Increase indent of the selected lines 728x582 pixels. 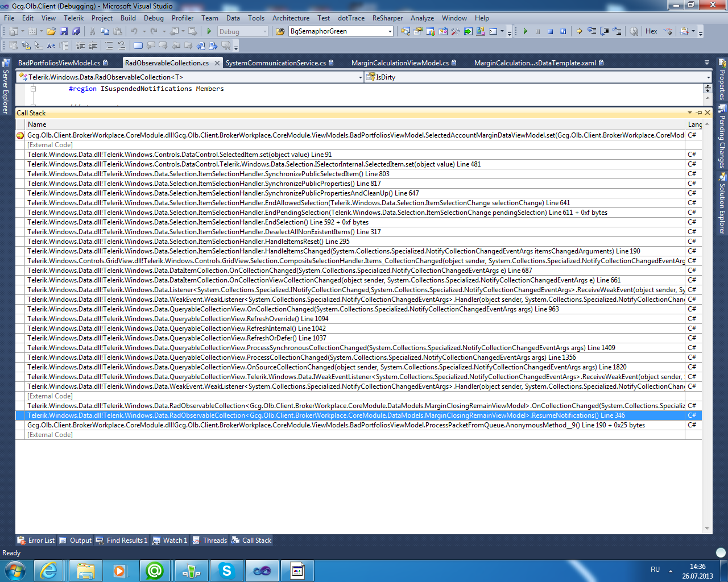(93, 45)
